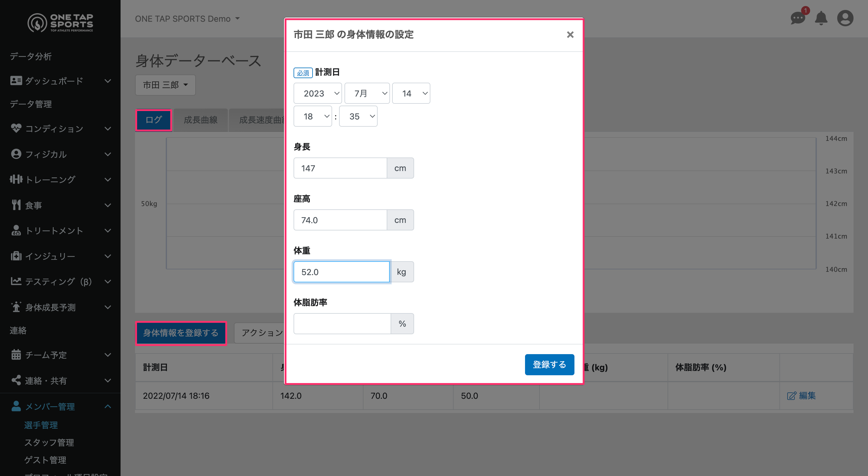Viewport: 868px width, 476px height.
Task: Click the empty 体脂肪率 input field
Action: (342, 324)
